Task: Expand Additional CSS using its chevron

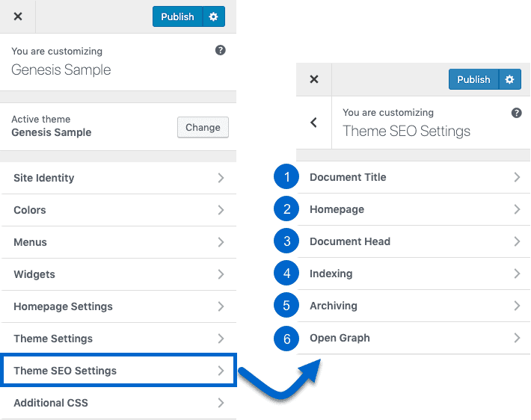Action: pos(221,403)
